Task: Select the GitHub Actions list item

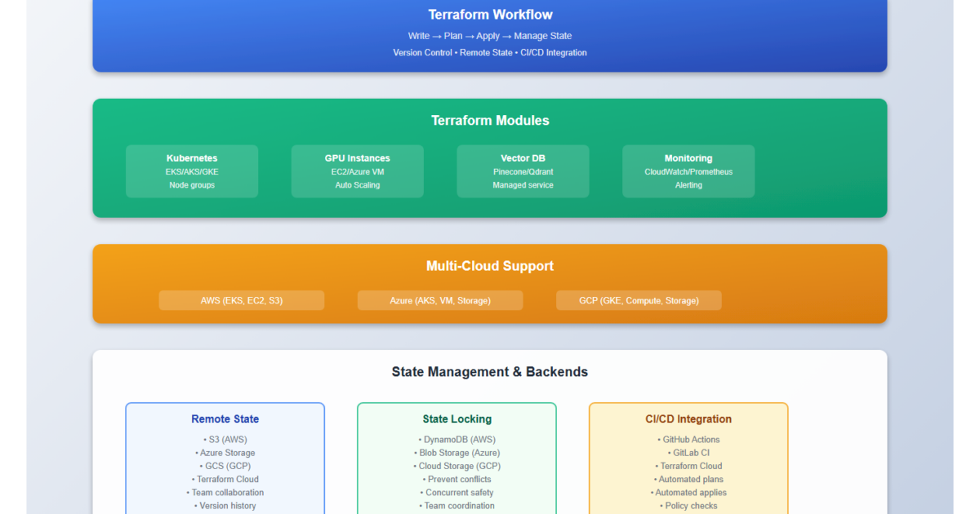Action: click(x=688, y=440)
